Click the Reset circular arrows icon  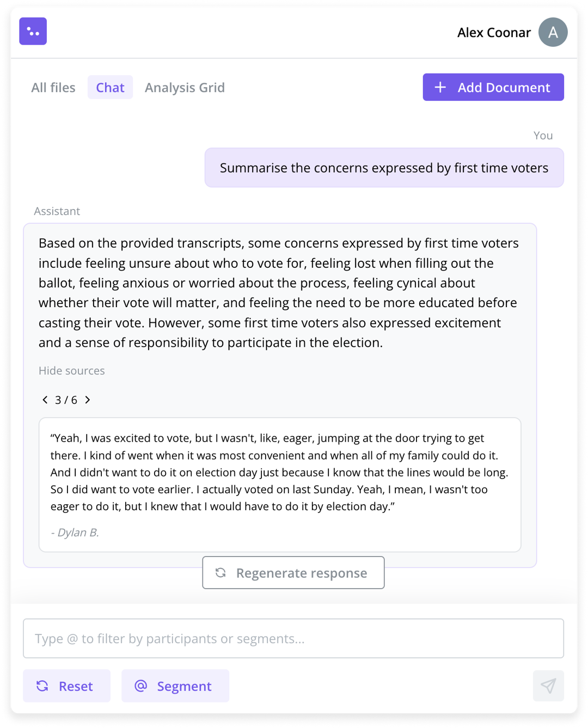coord(42,686)
